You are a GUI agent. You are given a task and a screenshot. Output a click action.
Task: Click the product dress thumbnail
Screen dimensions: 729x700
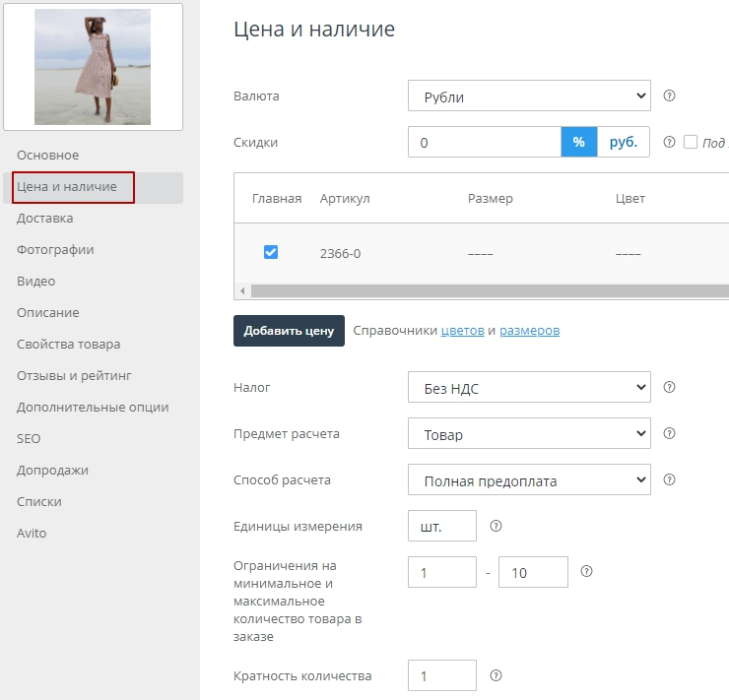pyautogui.click(x=93, y=67)
